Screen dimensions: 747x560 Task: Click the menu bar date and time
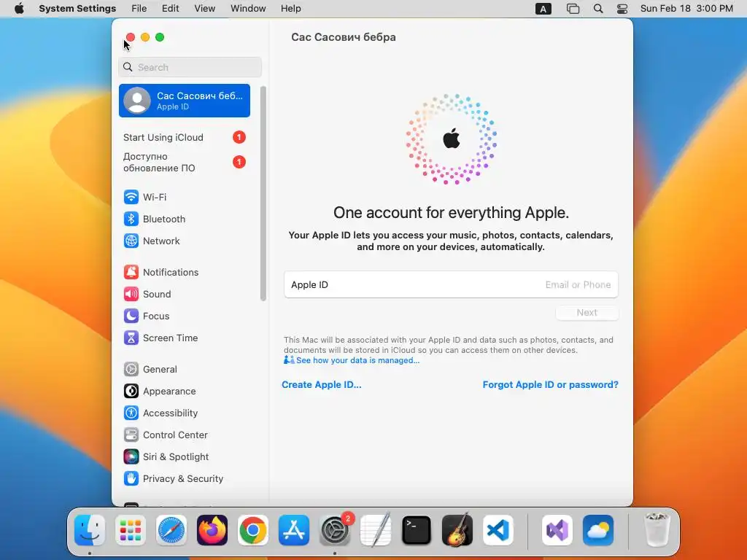(686, 9)
